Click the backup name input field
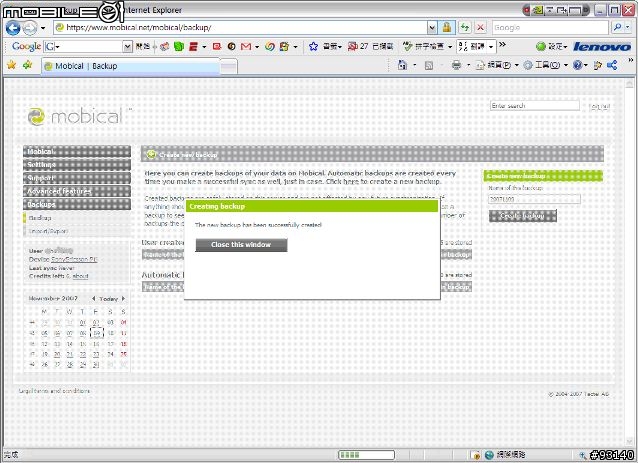 click(534, 199)
